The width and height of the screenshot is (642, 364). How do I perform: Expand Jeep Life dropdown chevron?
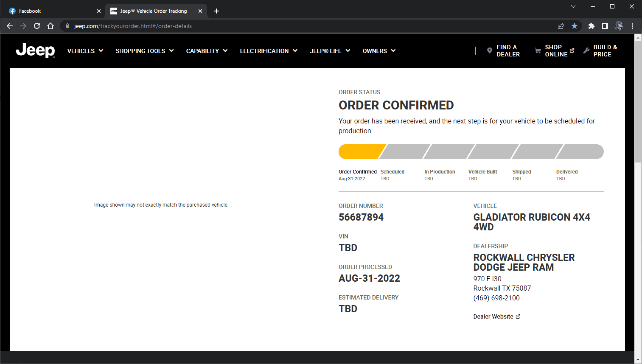click(x=348, y=50)
